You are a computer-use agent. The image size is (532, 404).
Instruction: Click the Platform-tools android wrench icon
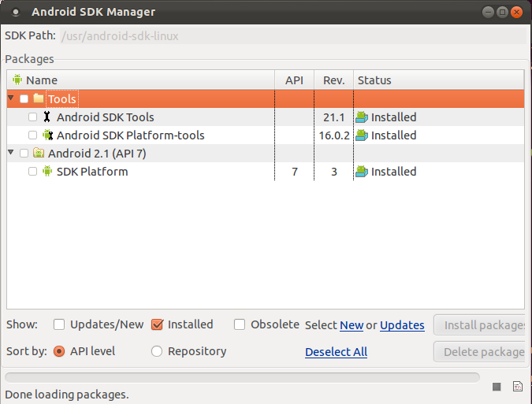click(x=47, y=135)
